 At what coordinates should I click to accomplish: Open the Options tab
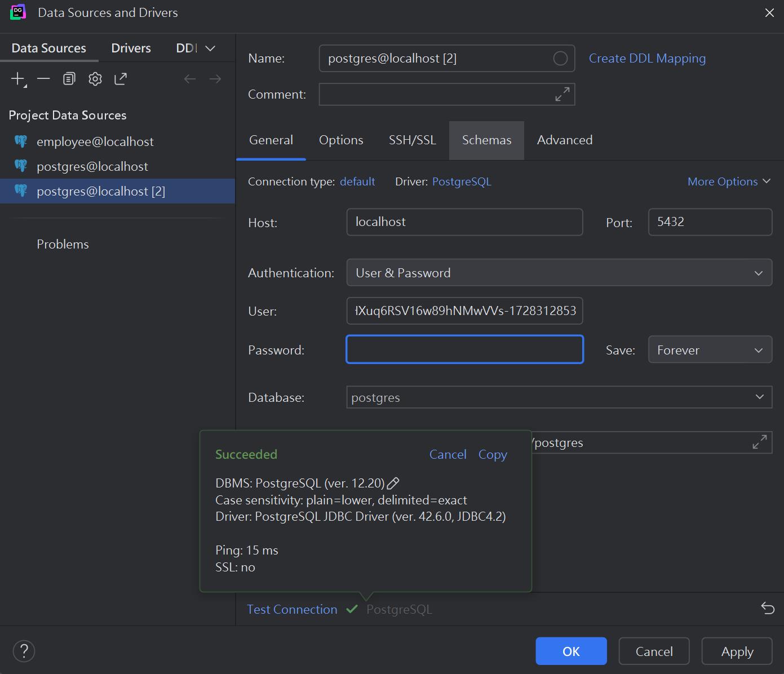click(x=341, y=140)
